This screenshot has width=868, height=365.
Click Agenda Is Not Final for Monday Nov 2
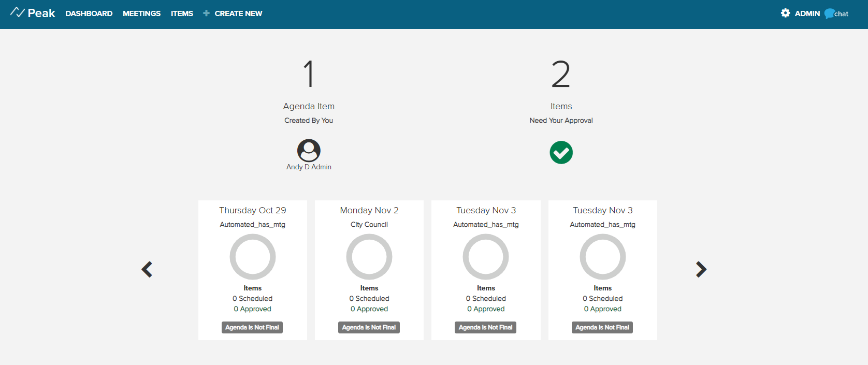(369, 327)
